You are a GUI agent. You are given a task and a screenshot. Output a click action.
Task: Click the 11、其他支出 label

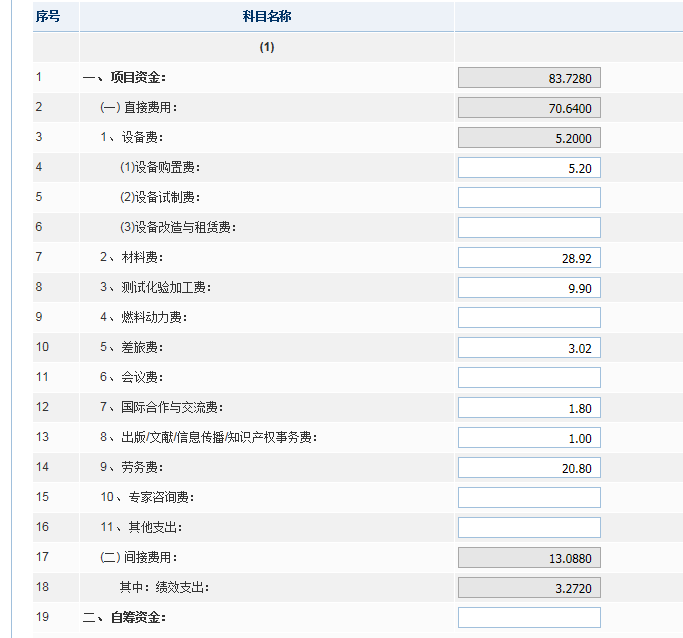click(142, 527)
